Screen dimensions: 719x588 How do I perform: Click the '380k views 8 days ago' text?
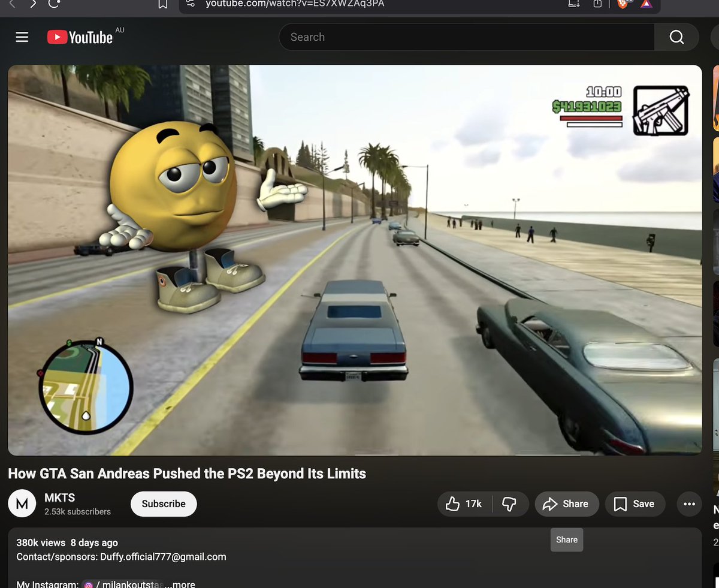pos(67,542)
